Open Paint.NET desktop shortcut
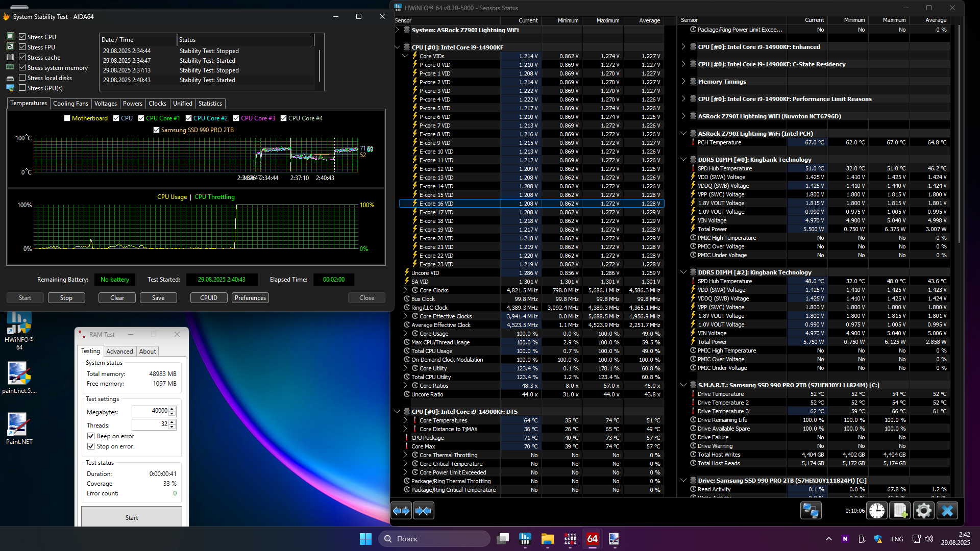The width and height of the screenshot is (980, 551). pos(19,429)
